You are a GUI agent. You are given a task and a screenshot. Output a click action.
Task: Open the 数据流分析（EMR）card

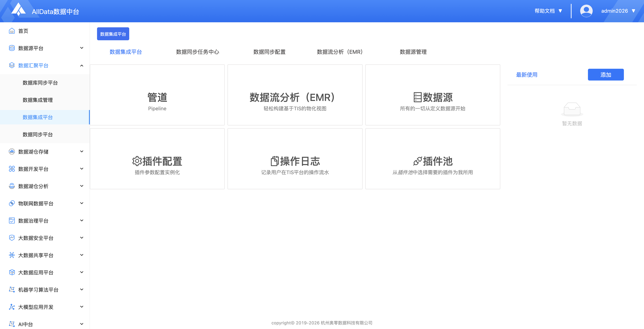(295, 95)
